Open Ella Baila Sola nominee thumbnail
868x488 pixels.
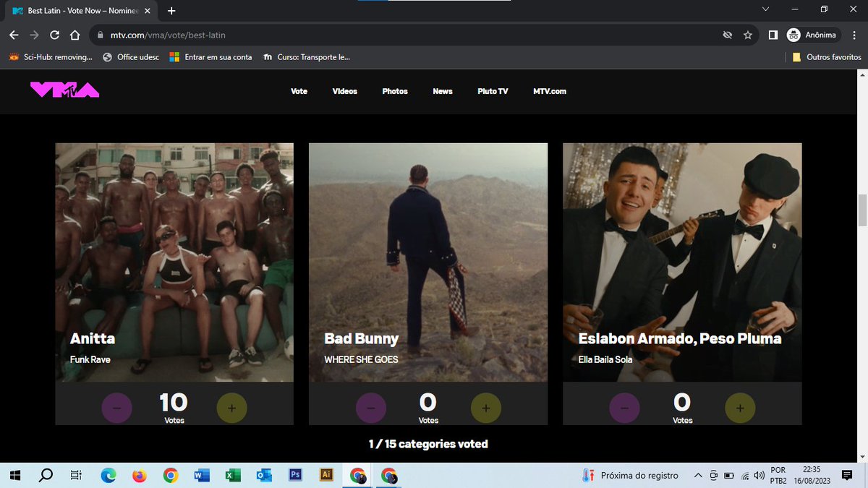(x=682, y=262)
